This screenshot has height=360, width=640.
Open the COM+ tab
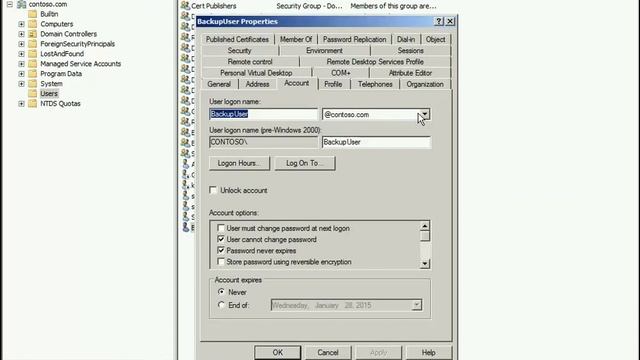(341, 73)
